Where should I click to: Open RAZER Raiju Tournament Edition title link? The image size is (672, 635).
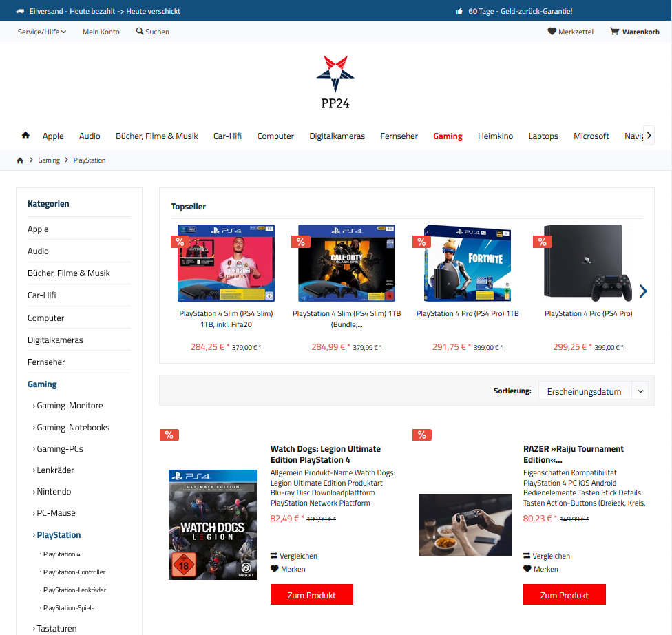click(574, 454)
